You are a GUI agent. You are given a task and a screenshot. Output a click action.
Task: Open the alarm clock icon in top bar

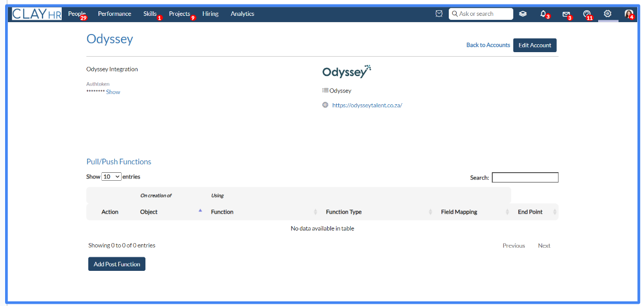pos(439,14)
